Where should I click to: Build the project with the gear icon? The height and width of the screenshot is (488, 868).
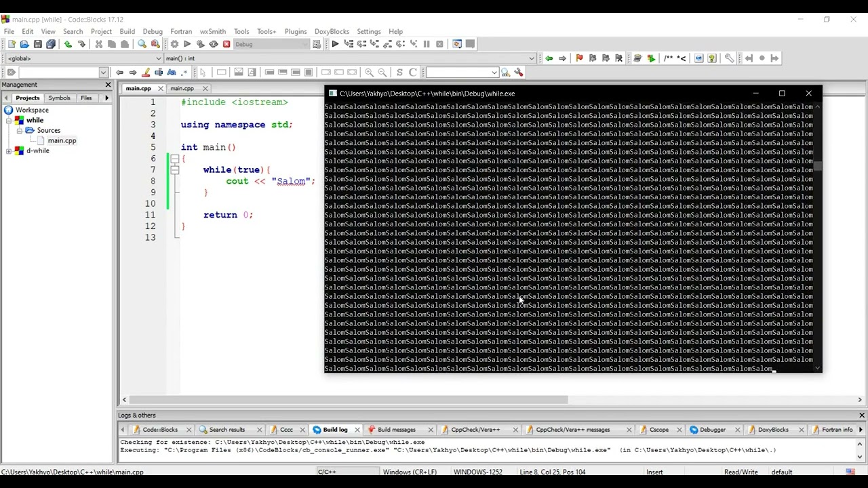174,44
